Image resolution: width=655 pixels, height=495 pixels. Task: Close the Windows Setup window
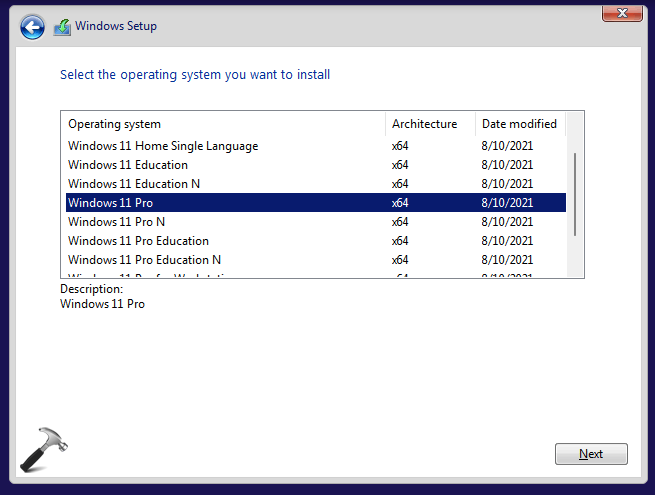pos(621,12)
